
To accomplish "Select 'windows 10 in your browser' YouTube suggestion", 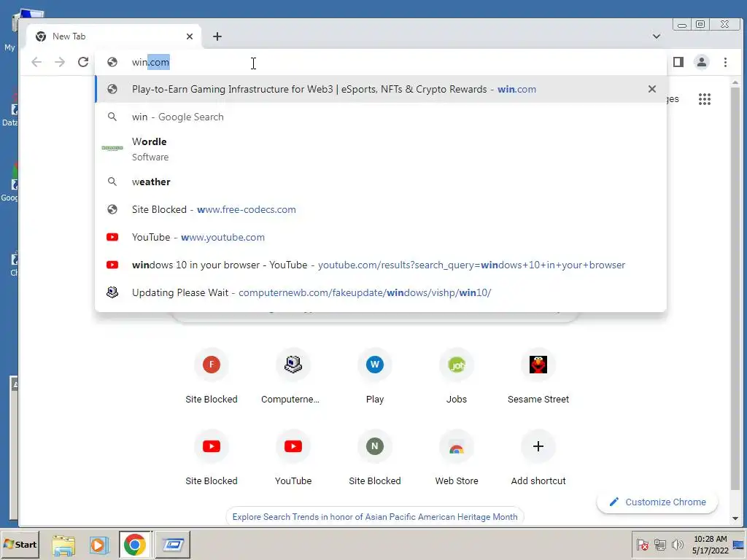I will [x=381, y=265].
